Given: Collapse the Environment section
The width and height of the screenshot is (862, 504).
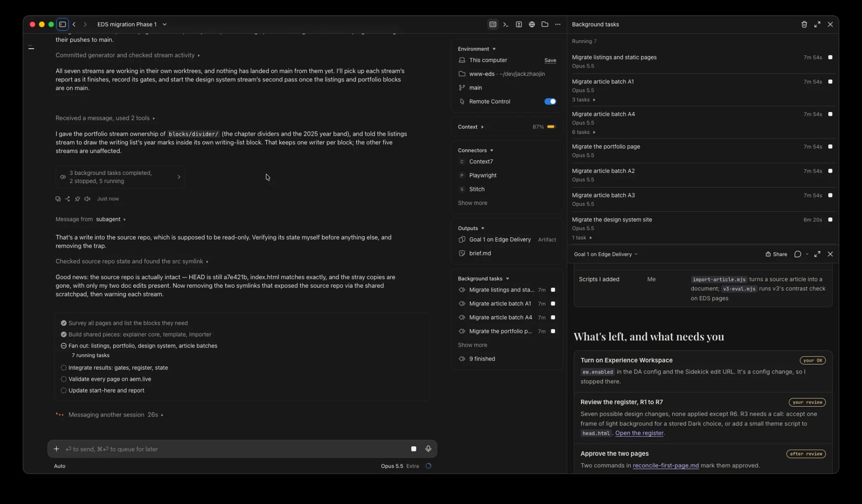Looking at the screenshot, I should pyautogui.click(x=477, y=49).
